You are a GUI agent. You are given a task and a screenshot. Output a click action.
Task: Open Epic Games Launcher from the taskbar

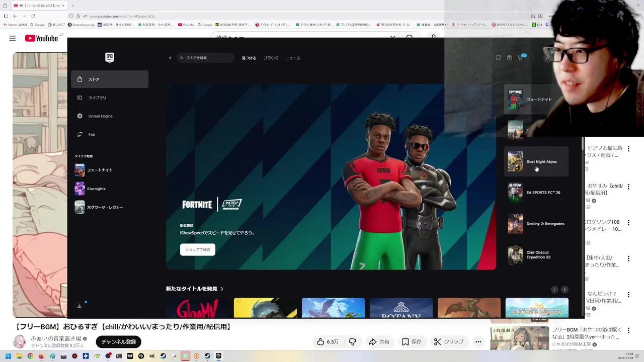point(218,356)
